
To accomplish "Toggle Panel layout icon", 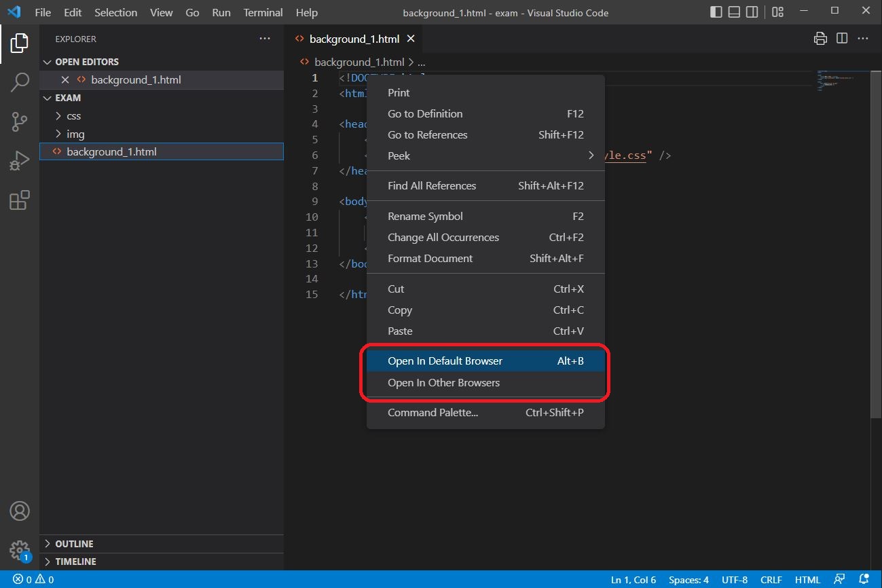I will [x=734, y=12].
